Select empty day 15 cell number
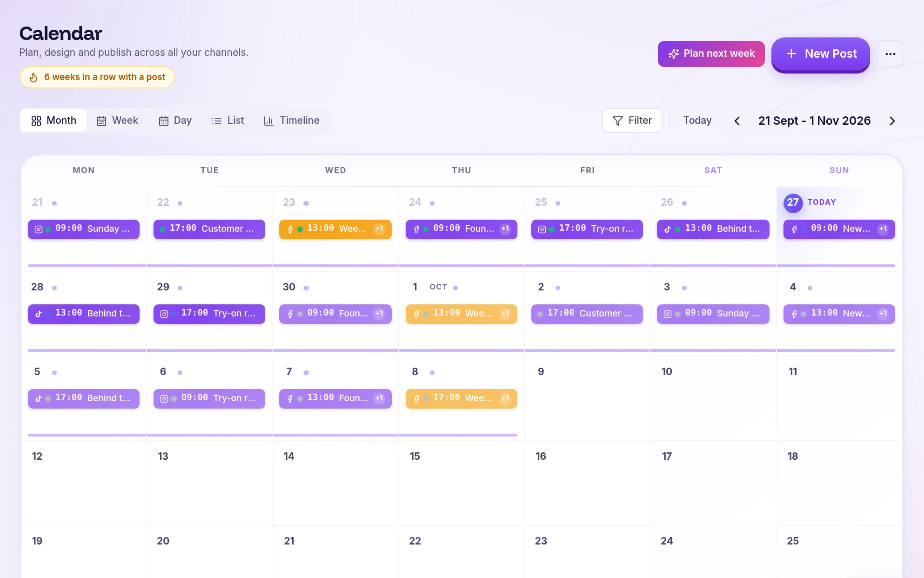The height and width of the screenshot is (578, 924). [415, 456]
